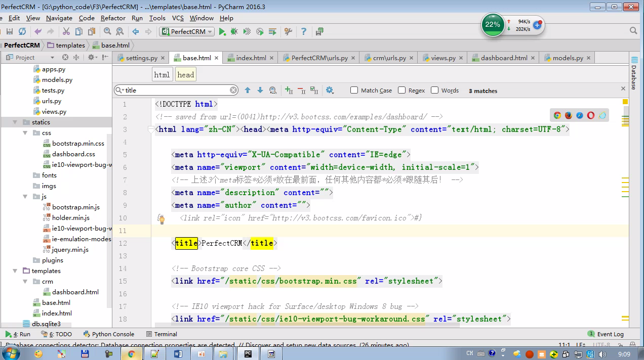Viewport: 644px width, 360px height.
Task: Enable the Match Case checkbox
Action: 354,90
